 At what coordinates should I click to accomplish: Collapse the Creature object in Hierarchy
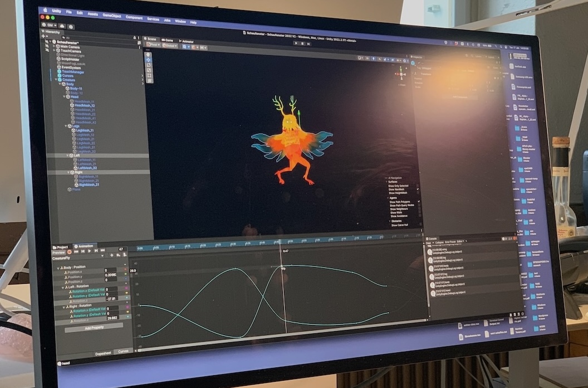click(x=56, y=80)
